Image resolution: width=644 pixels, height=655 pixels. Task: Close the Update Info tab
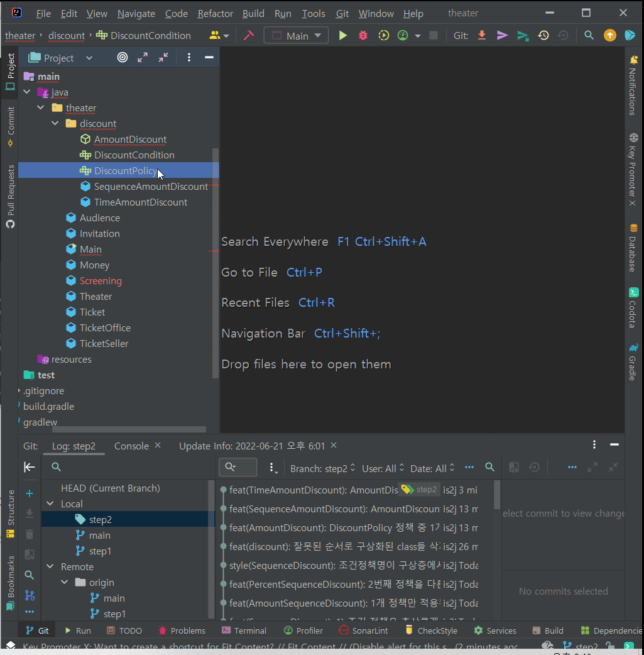[x=334, y=445]
